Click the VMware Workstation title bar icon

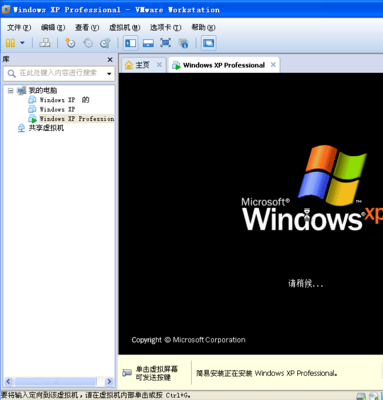pyautogui.click(x=6, y=9)
